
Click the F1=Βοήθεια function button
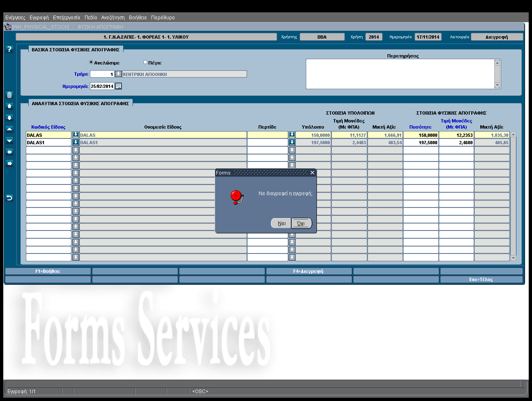pyautogui.click(x=48, y=271)
